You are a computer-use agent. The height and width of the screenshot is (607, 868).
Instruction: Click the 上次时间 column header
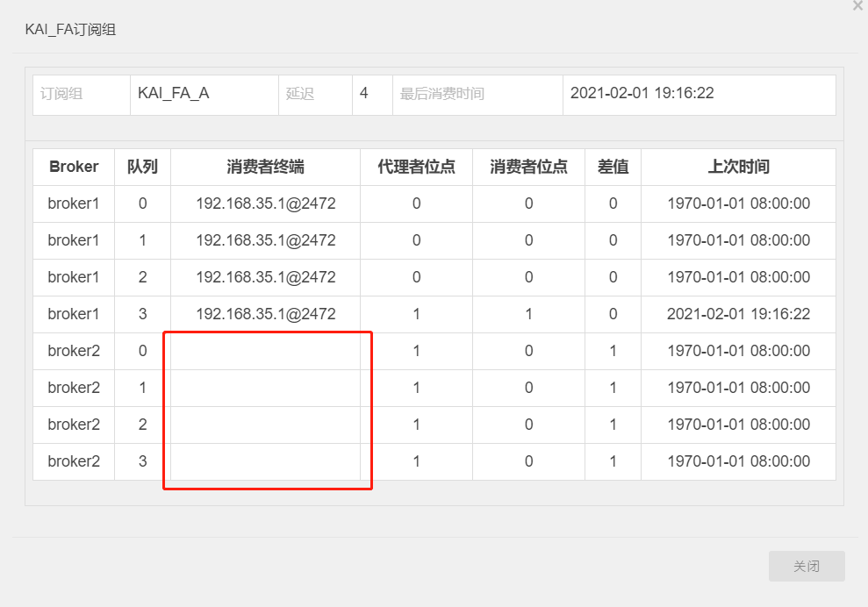pos(738,167)
